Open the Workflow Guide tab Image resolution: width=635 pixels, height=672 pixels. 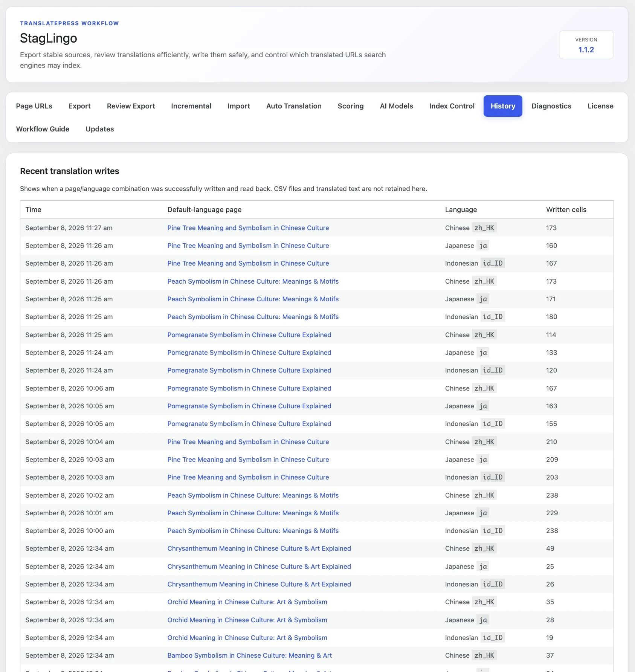43,129
